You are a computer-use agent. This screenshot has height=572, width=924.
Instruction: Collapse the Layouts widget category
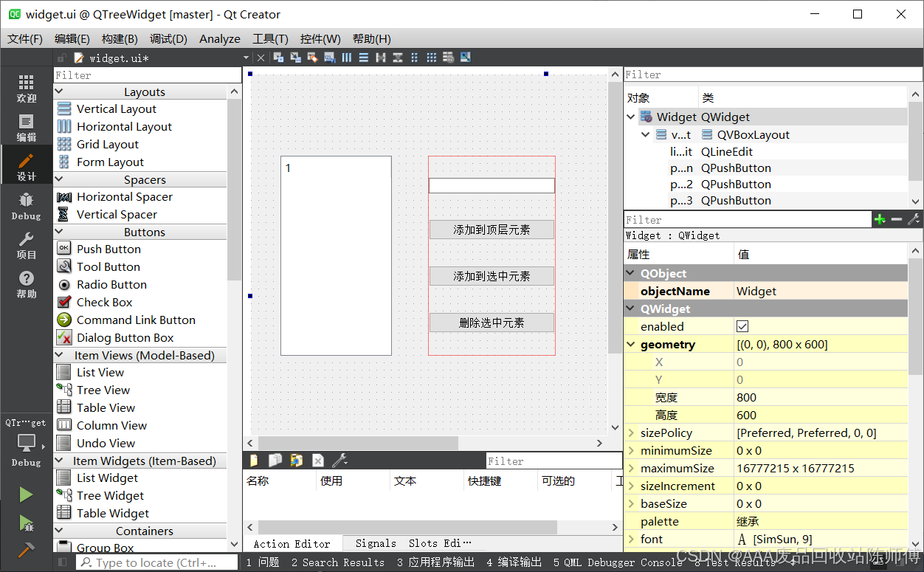tap(59, 92)
